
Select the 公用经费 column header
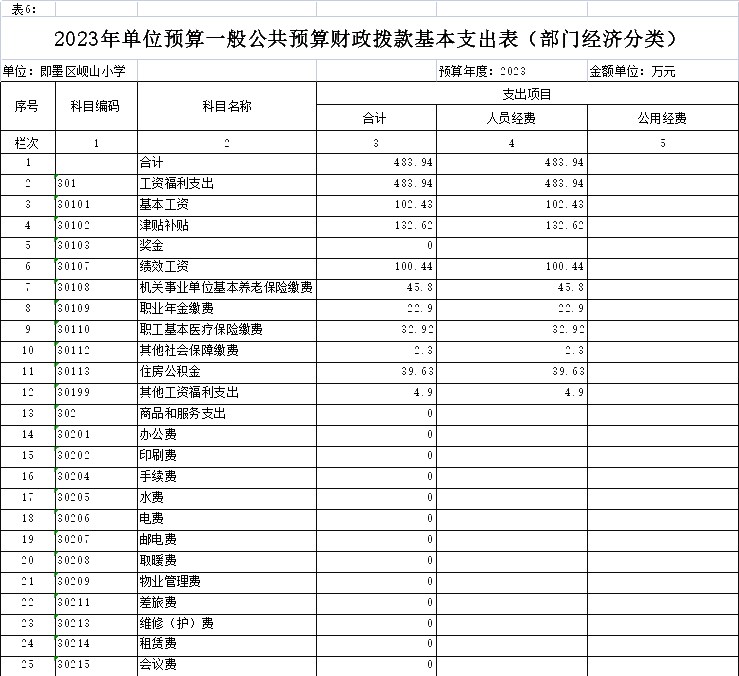(662, 118)
